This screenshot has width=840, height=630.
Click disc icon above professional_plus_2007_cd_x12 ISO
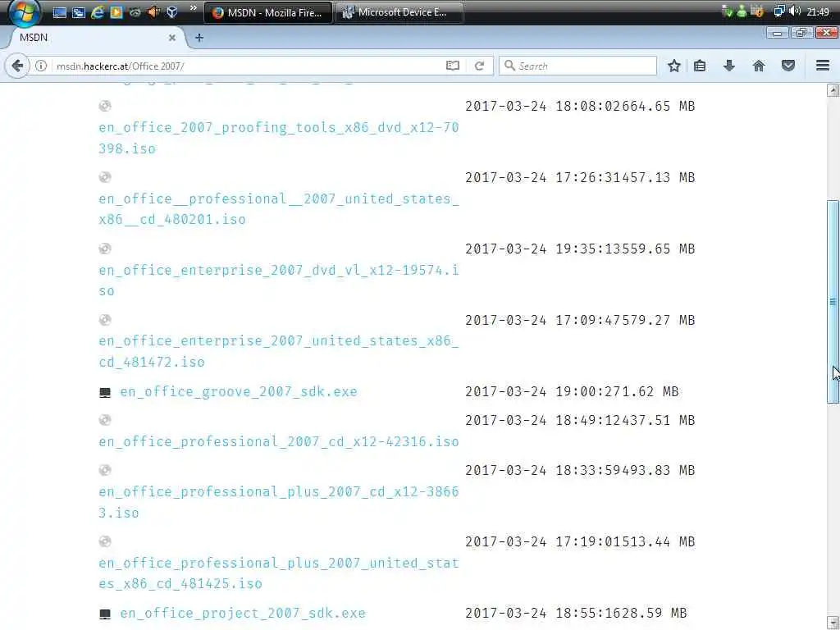click(105, 470)
